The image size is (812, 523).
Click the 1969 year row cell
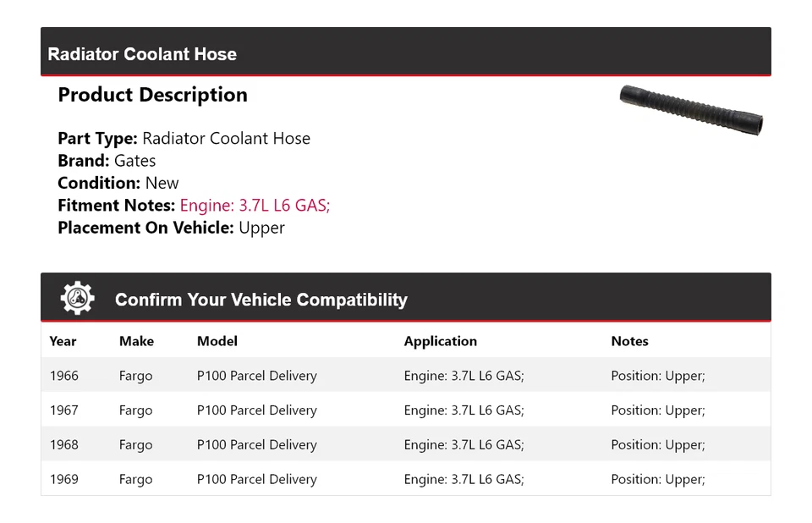64,479
